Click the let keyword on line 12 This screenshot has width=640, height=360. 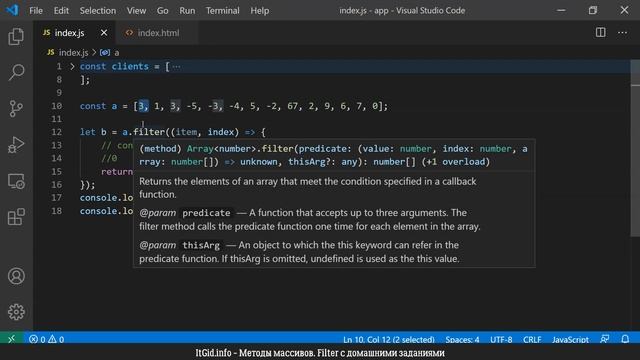88,132
